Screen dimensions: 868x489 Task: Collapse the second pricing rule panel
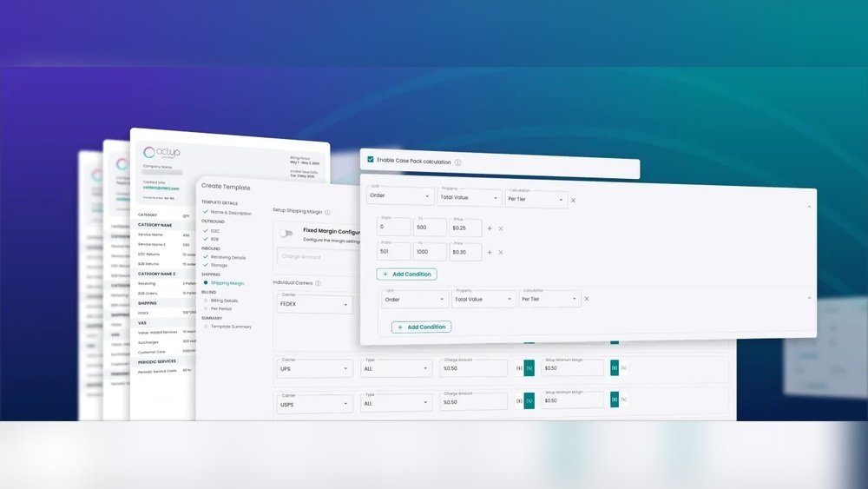pos(809,298)
